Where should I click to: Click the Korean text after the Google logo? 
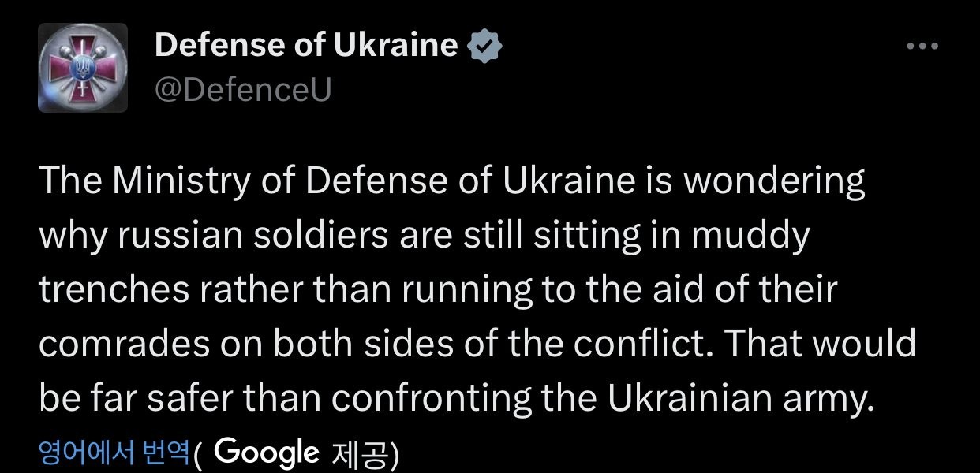click(357, 453)
